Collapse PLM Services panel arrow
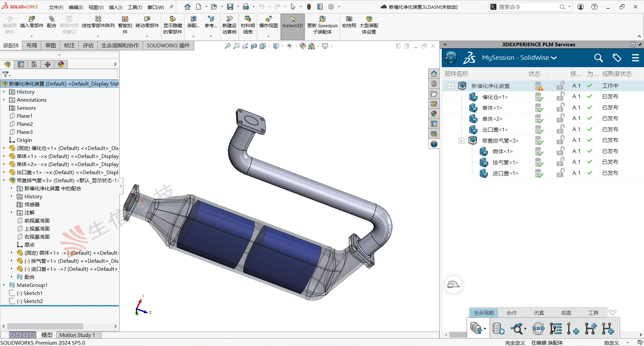The image size is (644, 346). click(445, 44)
